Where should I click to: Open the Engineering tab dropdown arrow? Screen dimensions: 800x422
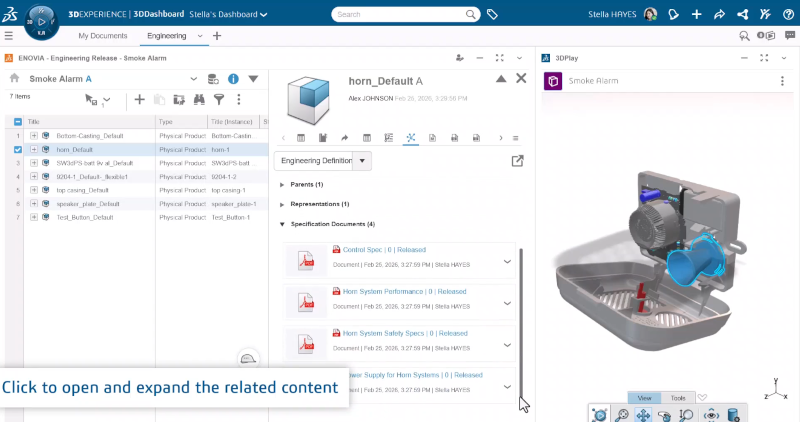[200, 36]
